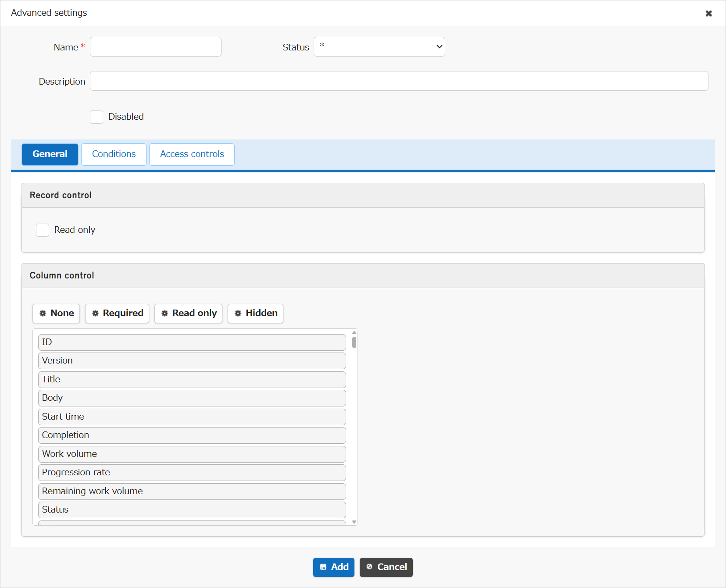
Task: Select ID in the column list
Action: [192, 342]
